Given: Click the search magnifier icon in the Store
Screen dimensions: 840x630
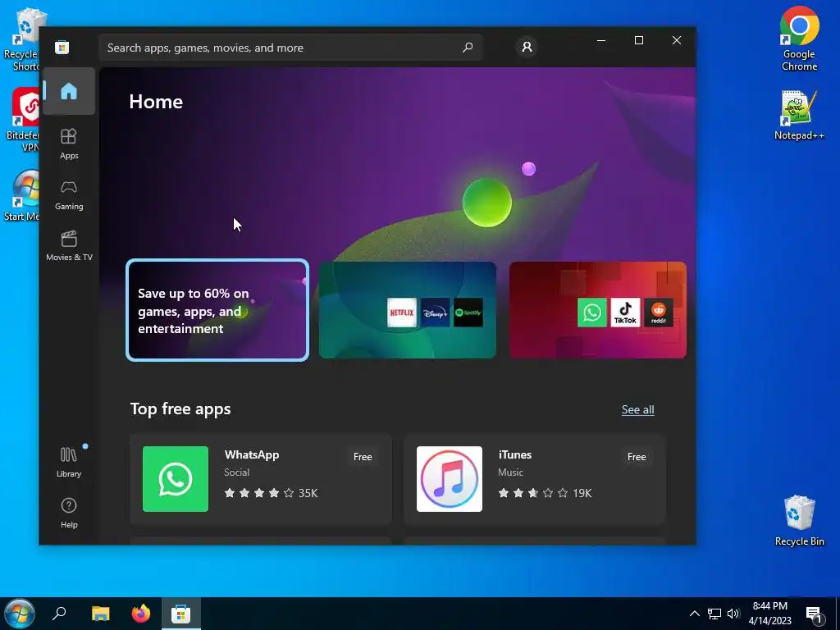Looking at the screenshot, I should (467, 48).
